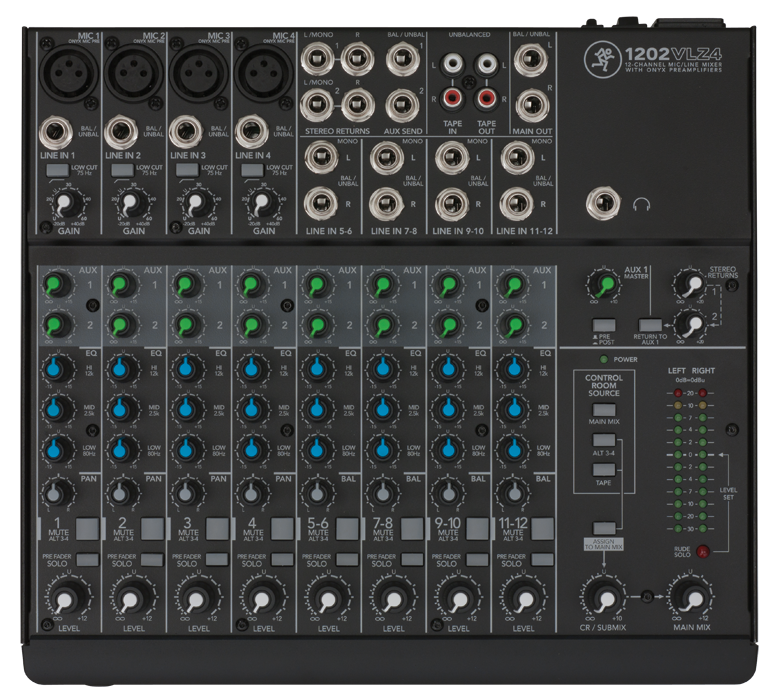Viewport: 773px width, 700px height.
Task: Click the MAIN MIX level knob
Action: (690, 598)
